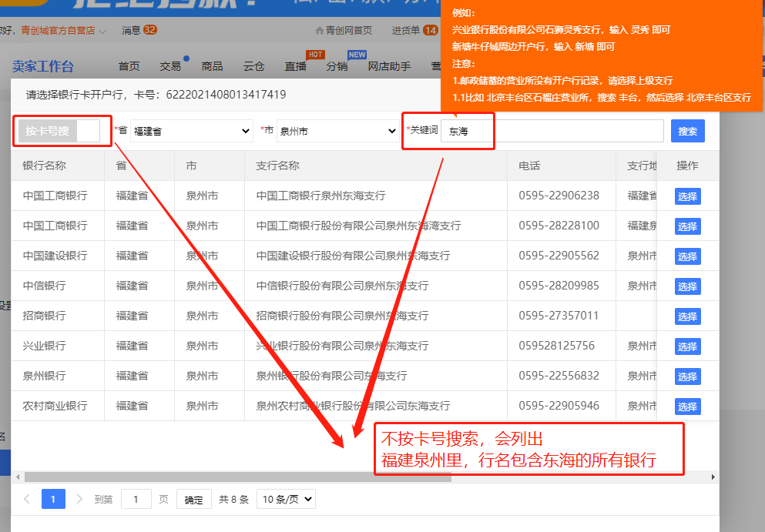The width and height of the screenshot is (765, 532).
Task: Click the 关键词 input containing 东海
Action: click(x=552, y=132)
